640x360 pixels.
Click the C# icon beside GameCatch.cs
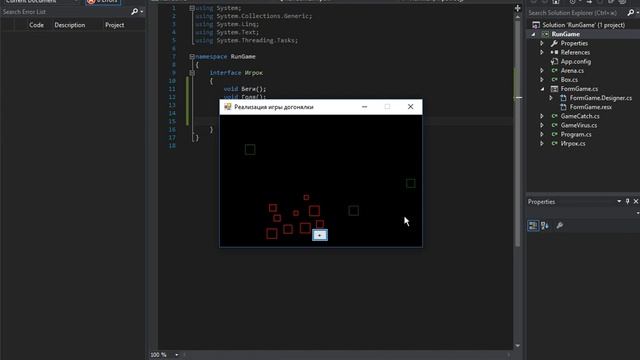(x=554, y=116)
